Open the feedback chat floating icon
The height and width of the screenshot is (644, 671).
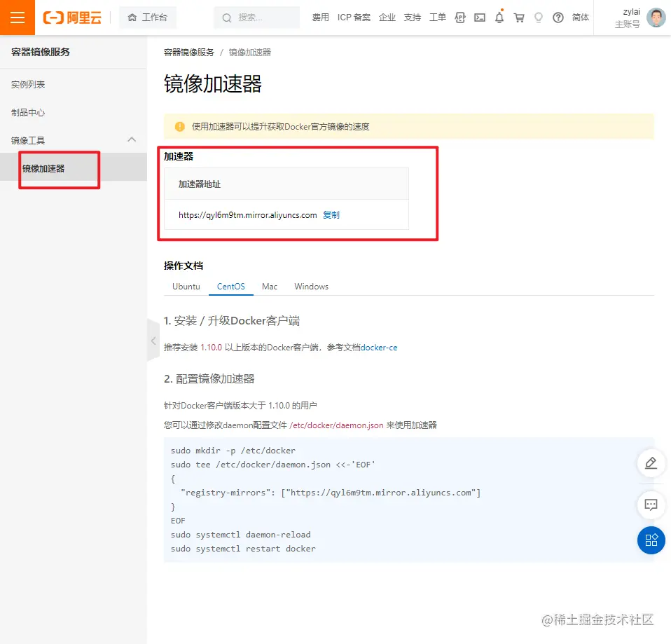coord(651,505)
